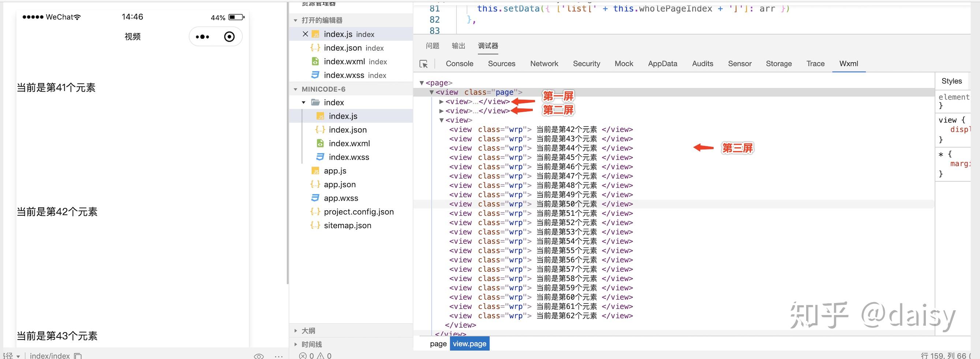Open the 输出 output panel tab

459,46
